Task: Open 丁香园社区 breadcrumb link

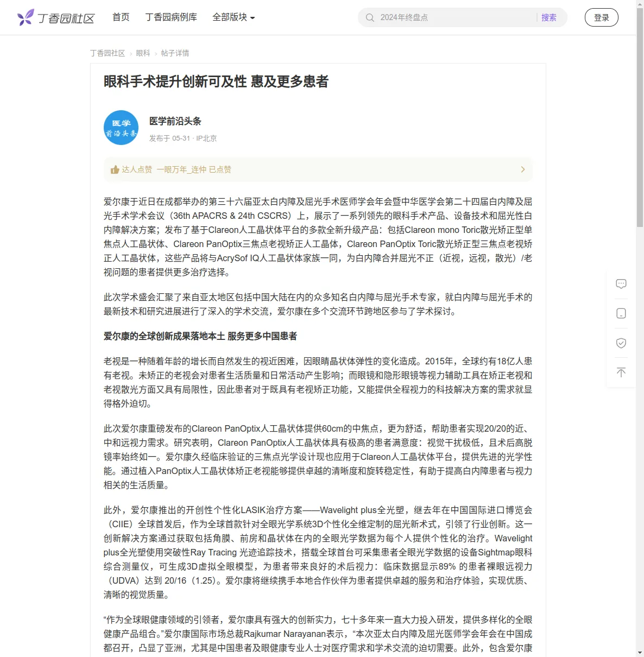Action: click(x=108, y=53)
